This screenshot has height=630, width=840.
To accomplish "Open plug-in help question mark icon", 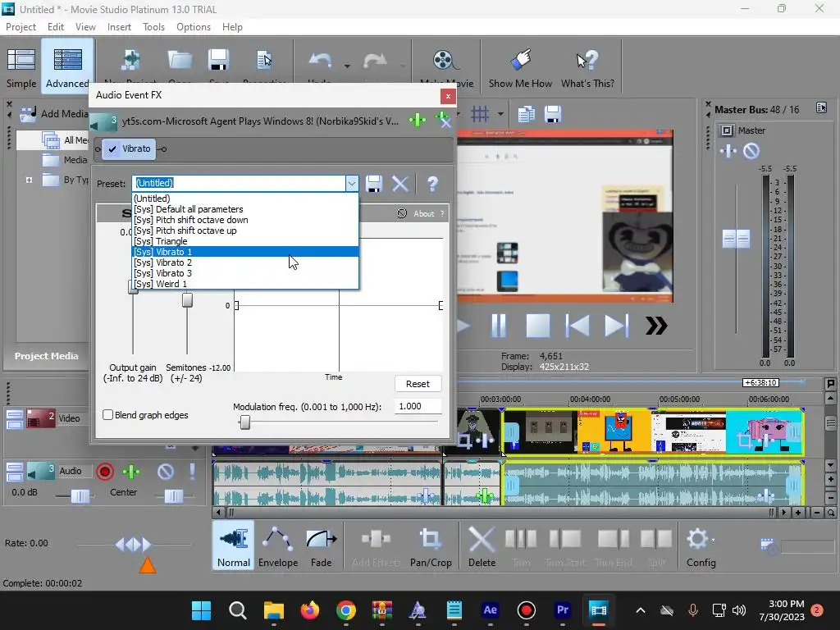I will tap(432, 184).
